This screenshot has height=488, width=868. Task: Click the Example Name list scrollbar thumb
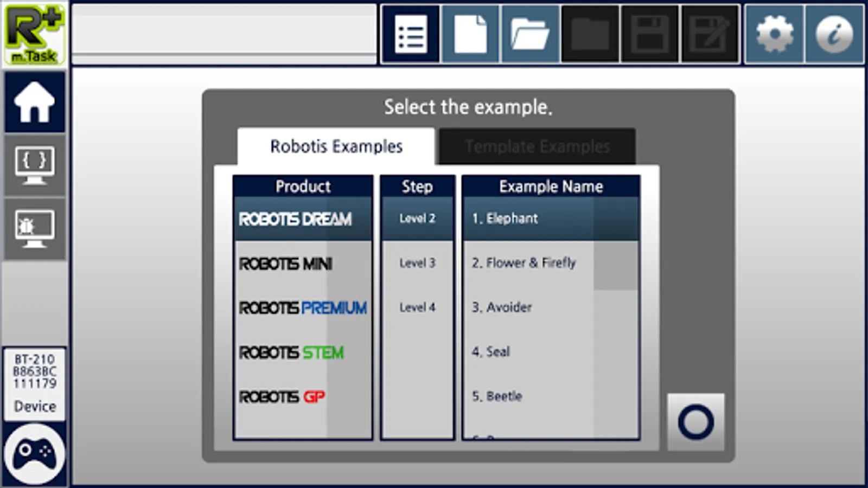[x=616, y=243]
